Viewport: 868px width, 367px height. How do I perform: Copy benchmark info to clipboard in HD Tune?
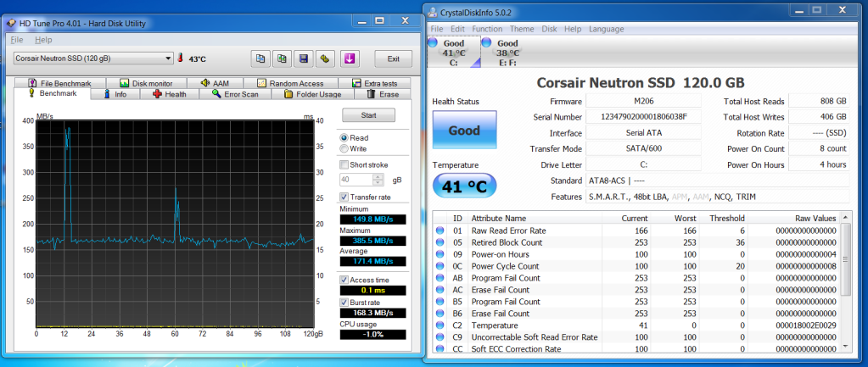point(260,58)
